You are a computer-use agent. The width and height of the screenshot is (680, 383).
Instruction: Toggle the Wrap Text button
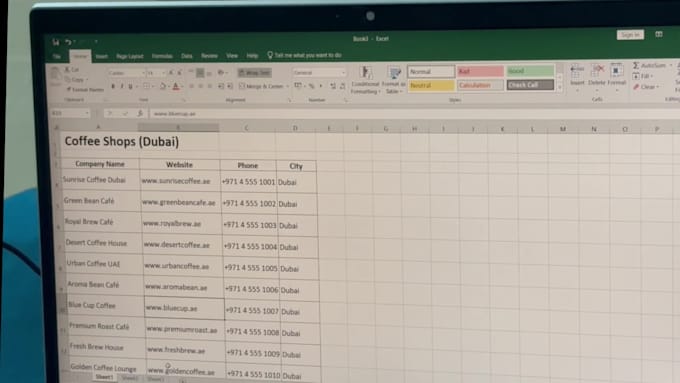(255, 72)
